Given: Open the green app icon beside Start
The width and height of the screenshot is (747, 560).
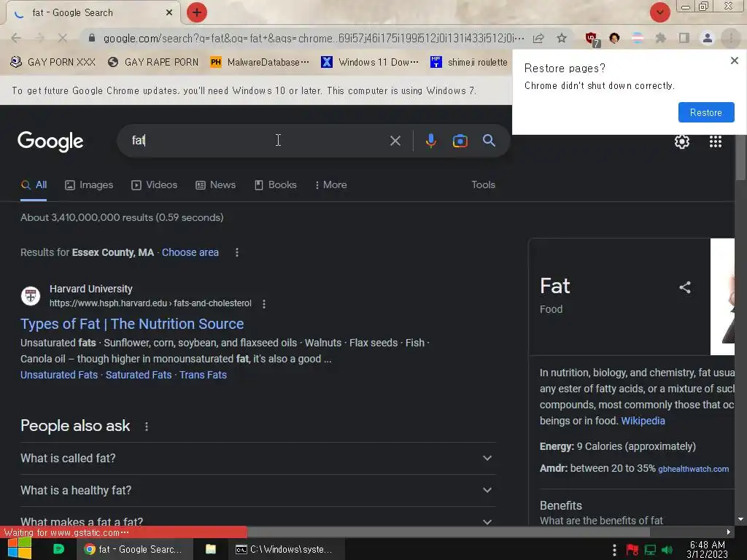Looking at the screenshot, I should [x=58, y=549].
